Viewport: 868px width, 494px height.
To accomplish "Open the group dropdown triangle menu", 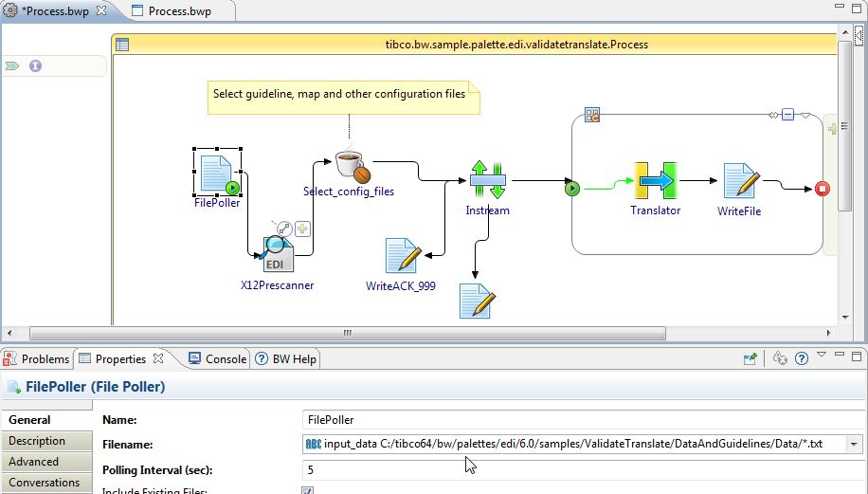I will coord(805,115).
